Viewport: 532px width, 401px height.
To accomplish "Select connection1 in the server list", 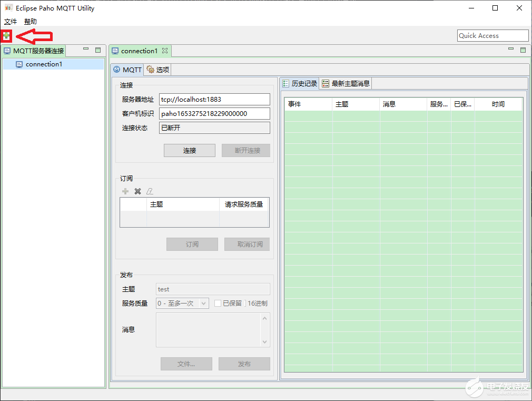I will [x=44, y=64].
